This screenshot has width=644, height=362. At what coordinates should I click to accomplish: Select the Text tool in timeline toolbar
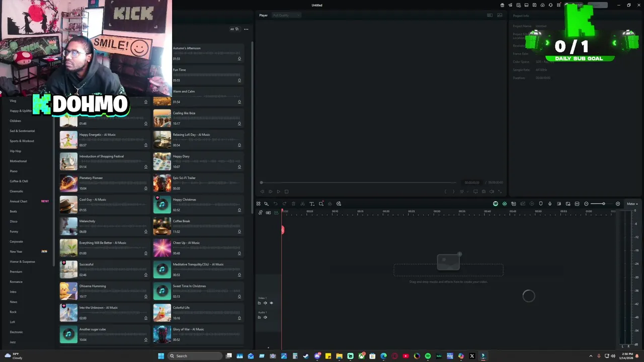[312, 204]
